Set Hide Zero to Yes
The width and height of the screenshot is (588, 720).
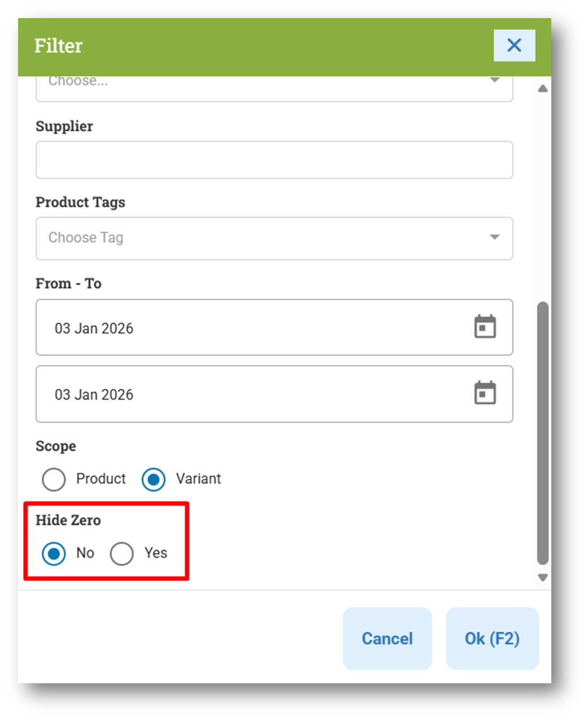point(122,553)
